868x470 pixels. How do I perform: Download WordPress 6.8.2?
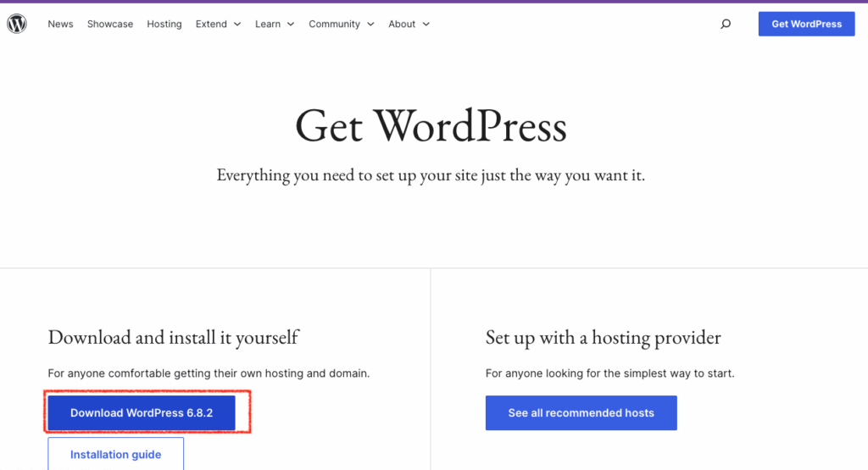142,412
